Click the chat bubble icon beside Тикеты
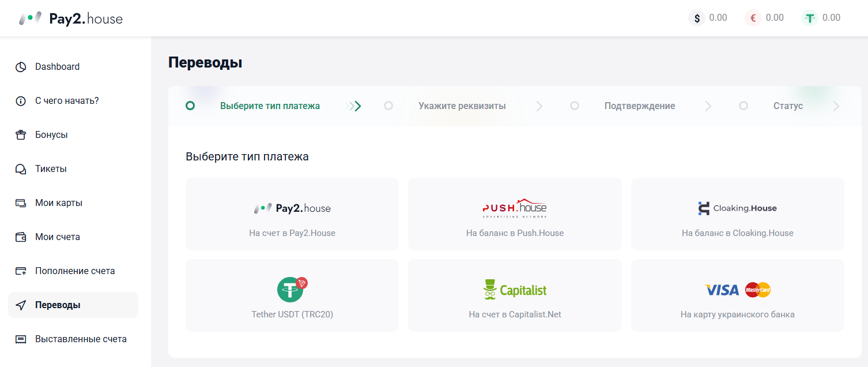This screenshot has height=367, width=868. tap(21, 169)
